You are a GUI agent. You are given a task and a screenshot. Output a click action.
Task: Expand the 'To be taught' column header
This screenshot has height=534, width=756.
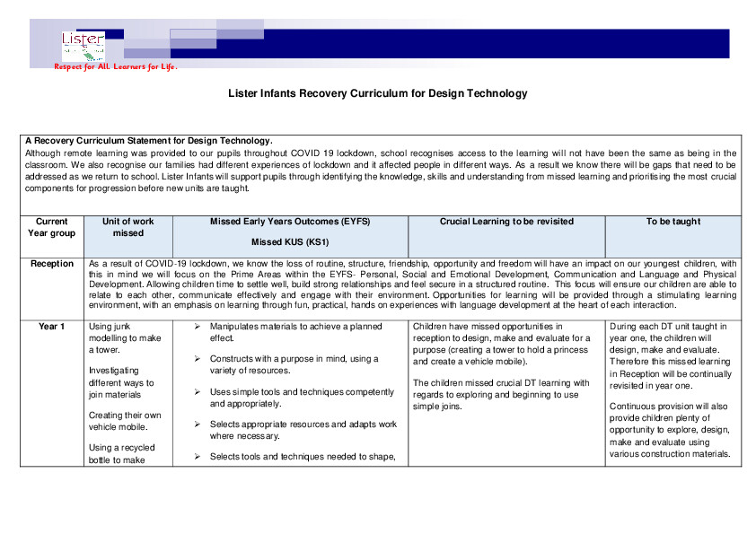[674, 221]
